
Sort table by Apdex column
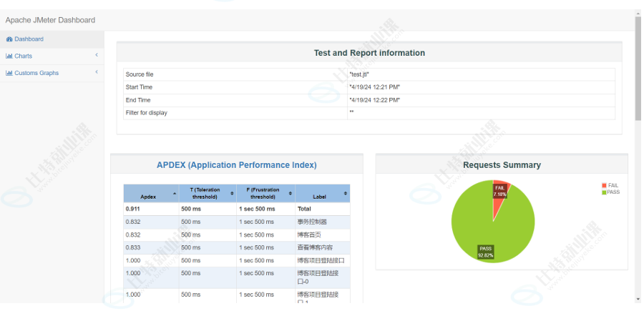pos(151,193)
